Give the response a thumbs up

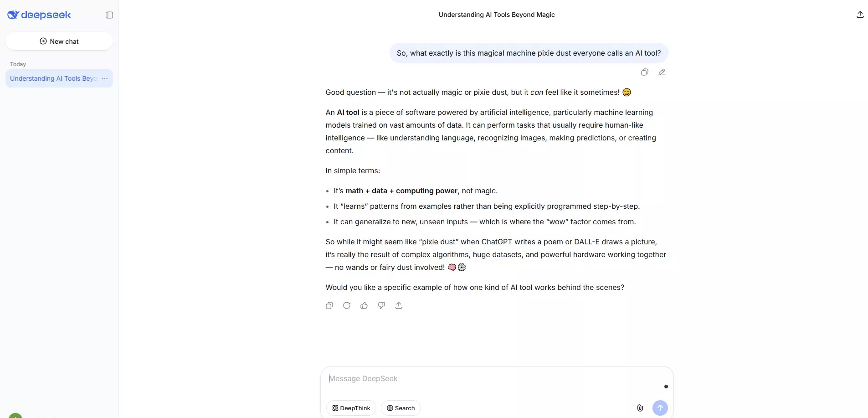coord(364,305)
